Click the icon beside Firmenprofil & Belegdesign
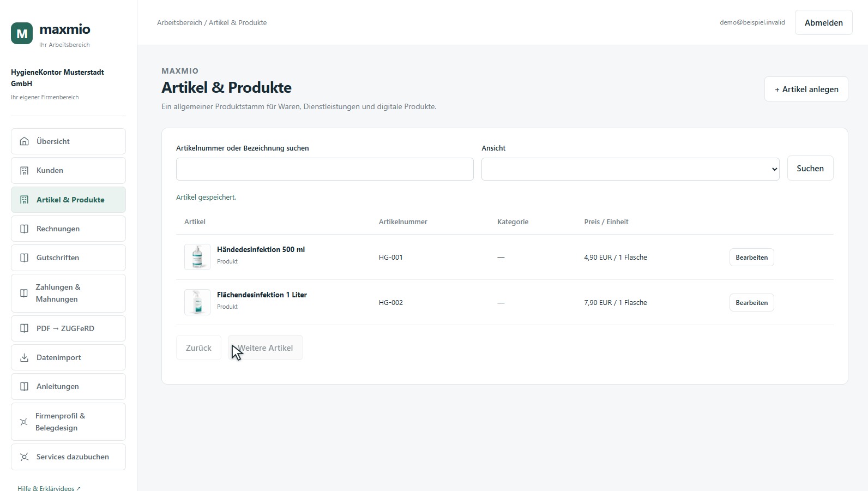This screenshot has width=868, height=491. click(x=23, y=422)
